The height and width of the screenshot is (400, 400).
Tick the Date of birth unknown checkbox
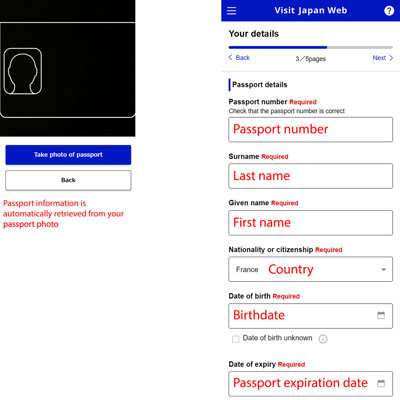coord(236,339)
